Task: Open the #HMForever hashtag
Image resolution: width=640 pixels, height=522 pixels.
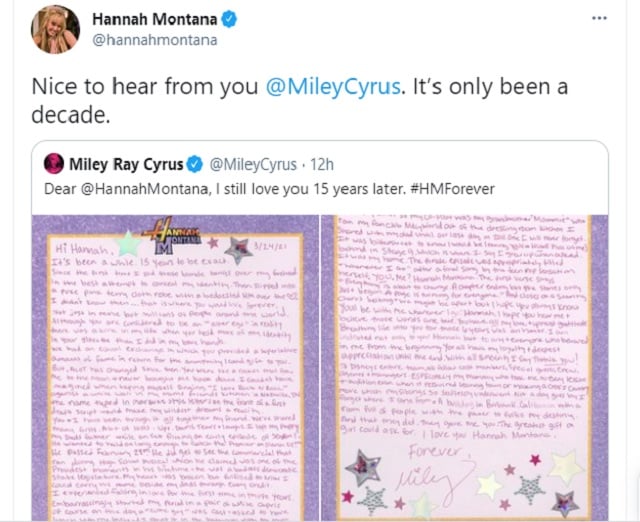Action: click(451, 189)
